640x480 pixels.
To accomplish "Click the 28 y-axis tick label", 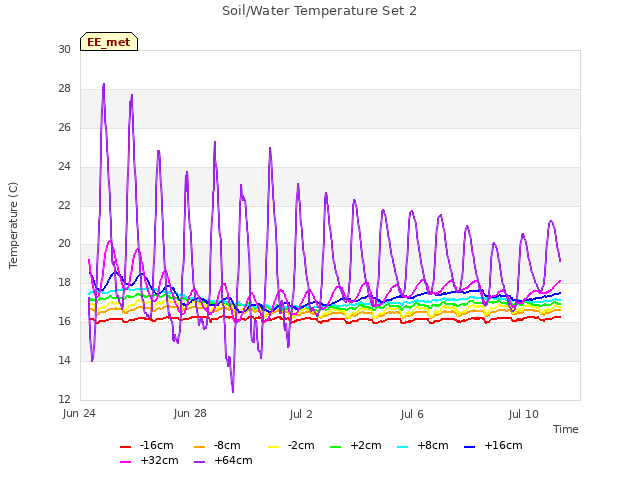I will pos(64,88).
